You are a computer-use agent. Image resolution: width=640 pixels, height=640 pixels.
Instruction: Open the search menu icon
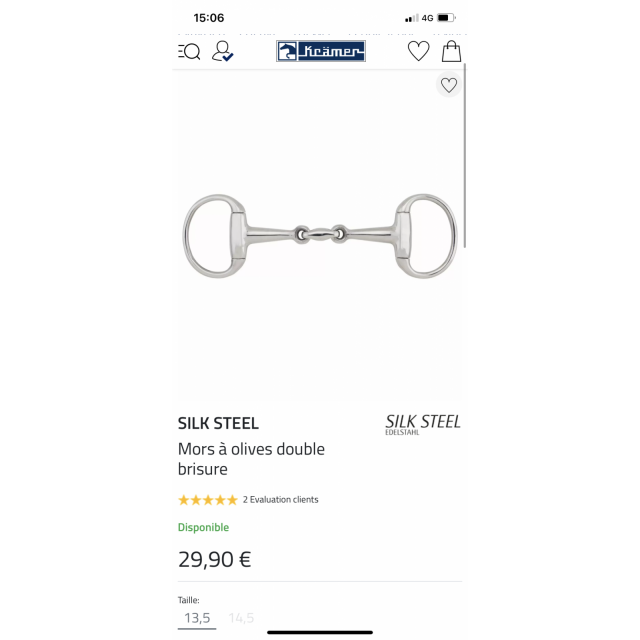click(189, 51)
